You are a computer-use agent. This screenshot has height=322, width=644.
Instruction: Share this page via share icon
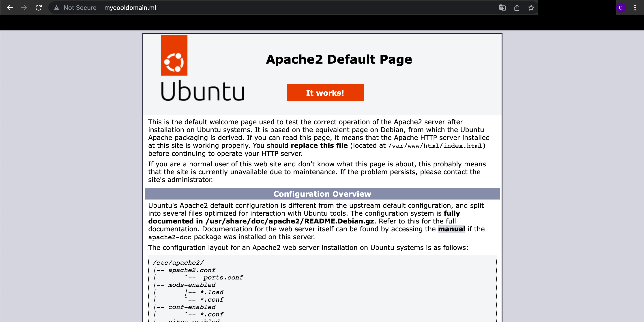pos(517,8)
